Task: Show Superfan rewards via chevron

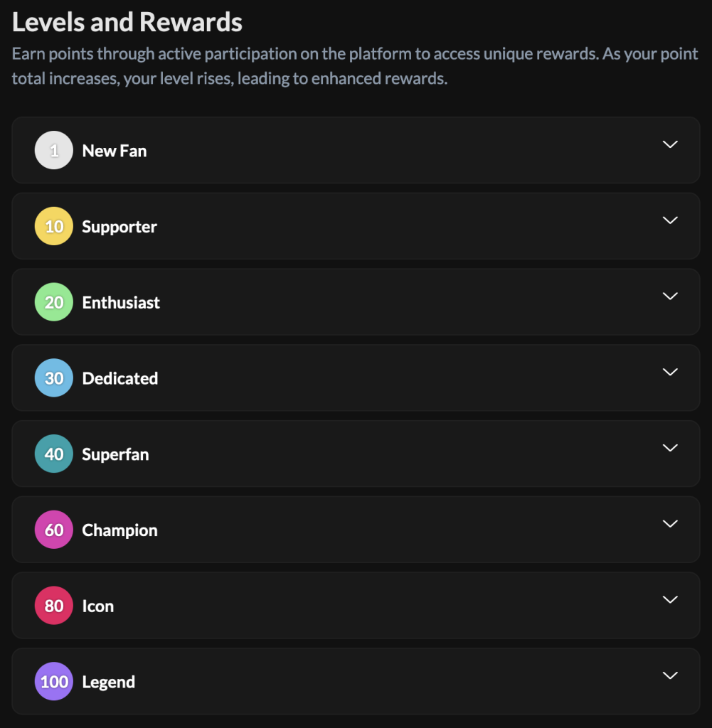Action: point(670,448)
